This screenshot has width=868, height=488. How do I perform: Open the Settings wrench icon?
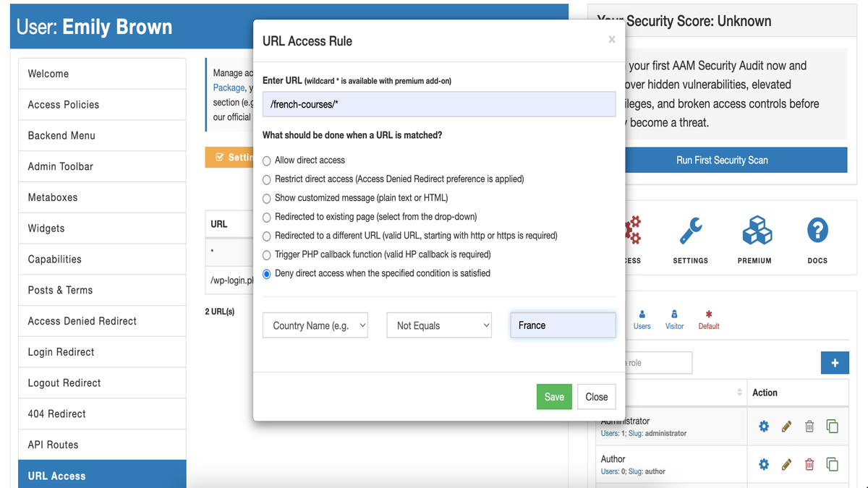690,233
